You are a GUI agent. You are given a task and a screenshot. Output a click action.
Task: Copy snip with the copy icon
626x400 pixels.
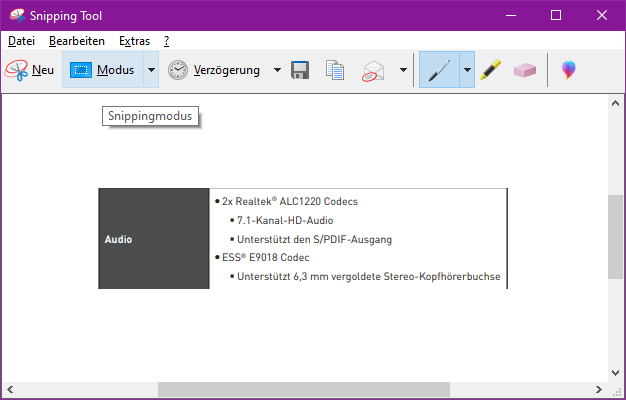[335, 70]
